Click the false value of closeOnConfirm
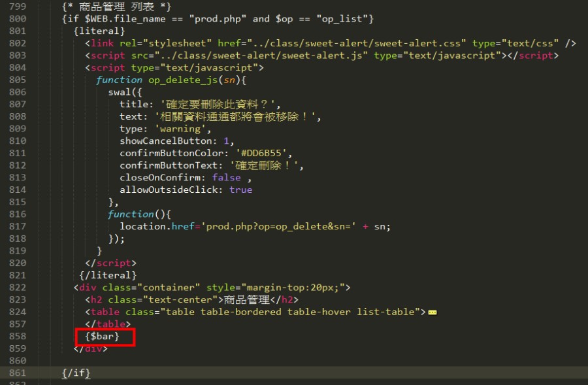588x385 pixels. (227, 178)
